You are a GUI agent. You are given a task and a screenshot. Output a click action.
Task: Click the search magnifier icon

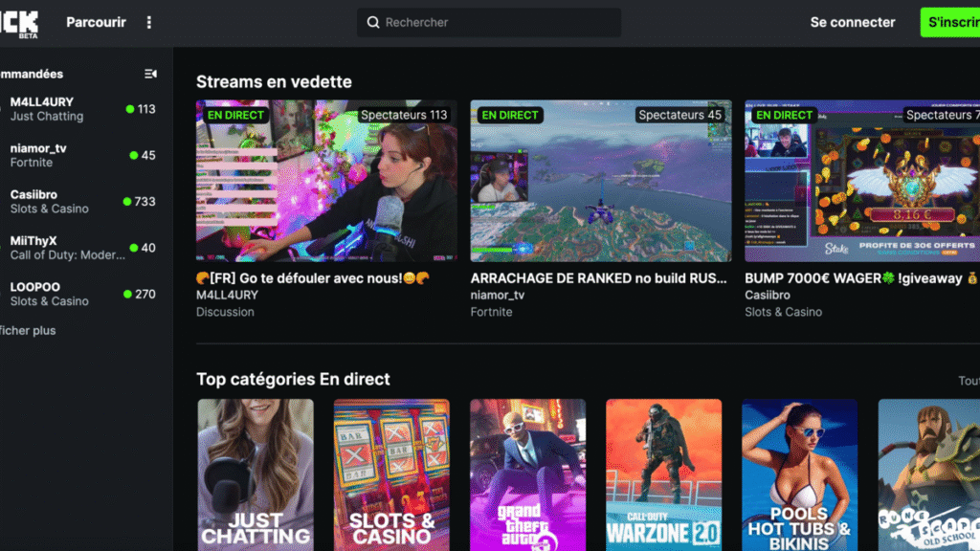tap(372, 23)
